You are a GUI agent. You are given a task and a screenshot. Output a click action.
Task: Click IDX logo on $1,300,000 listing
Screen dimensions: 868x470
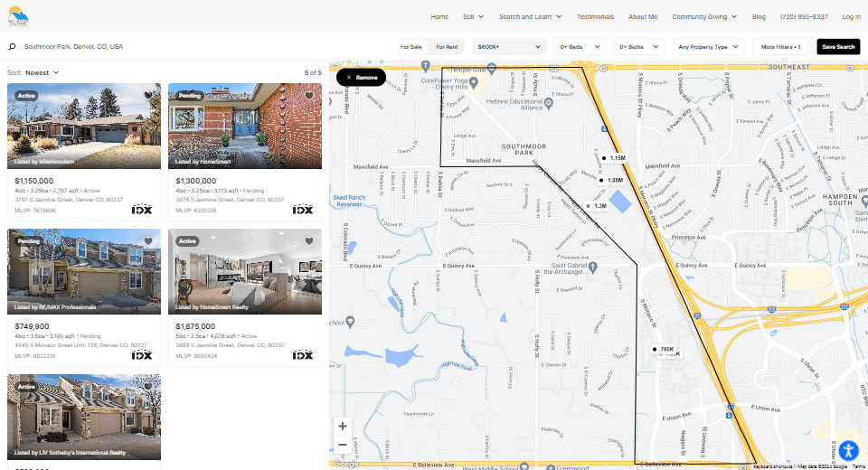[302, 210]
